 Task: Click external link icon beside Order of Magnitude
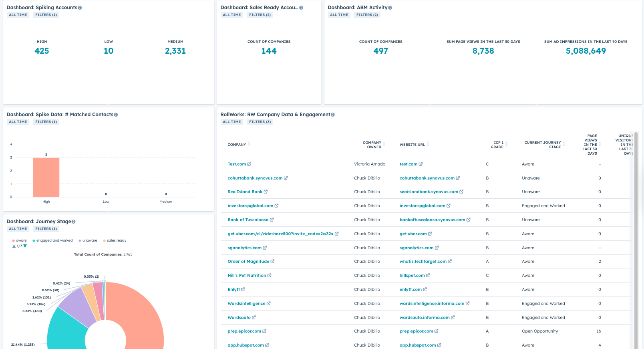tap(273, 262)
